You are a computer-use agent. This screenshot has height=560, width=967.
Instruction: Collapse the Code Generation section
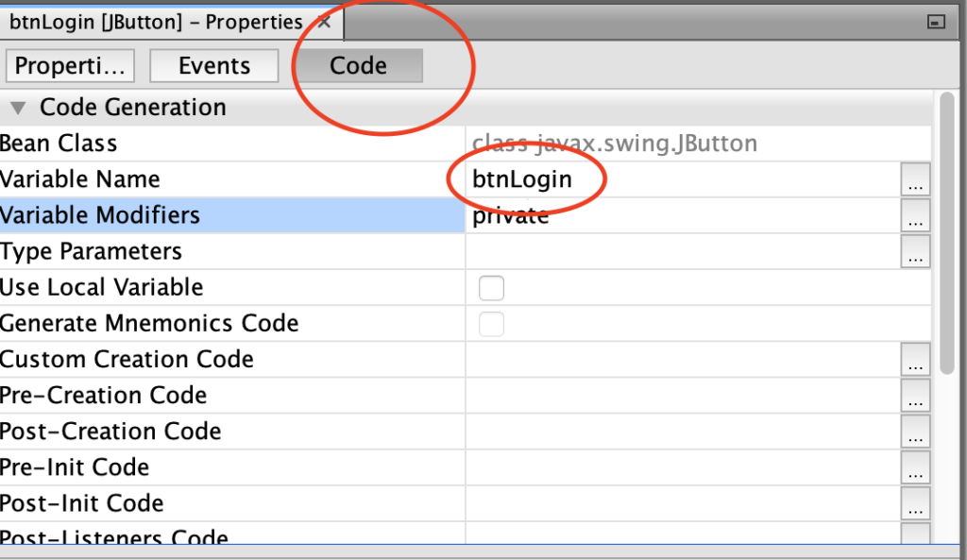pyautogui.click(x=17, y=107)
